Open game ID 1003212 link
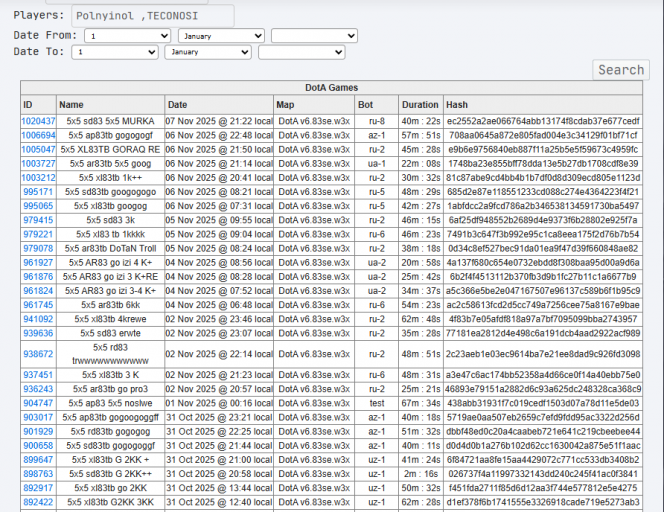Viewport: 664px width, 512px height. pos(39,177)
